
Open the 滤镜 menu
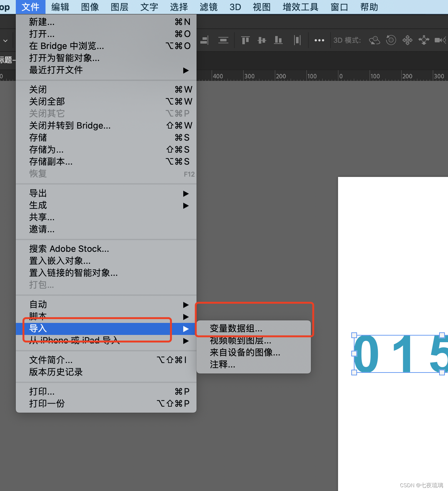pyautogui.click(x=209, y=7)
